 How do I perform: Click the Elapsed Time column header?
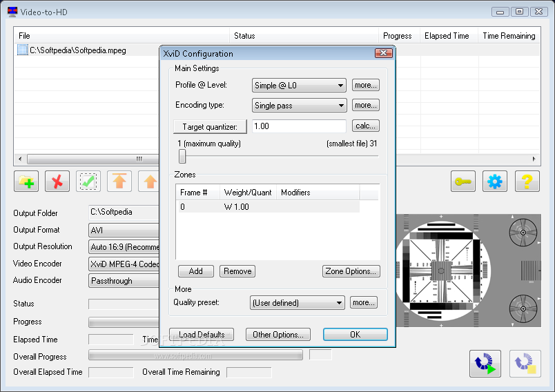(449, 35)
